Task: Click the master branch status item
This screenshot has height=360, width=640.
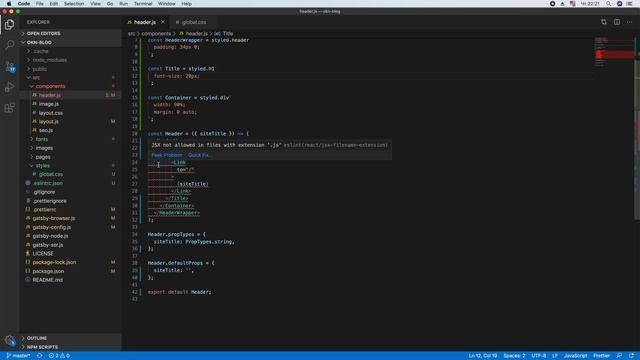Action: 18,356
